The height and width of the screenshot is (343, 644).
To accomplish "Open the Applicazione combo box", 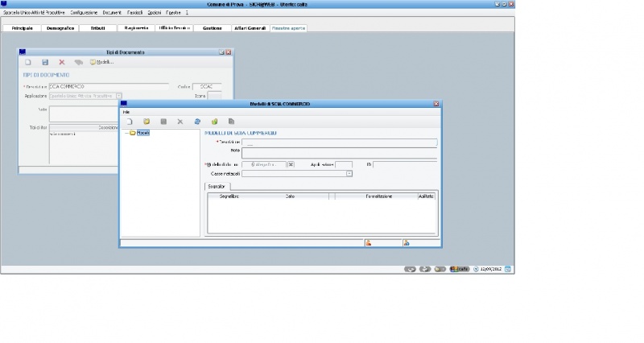I will click(119, 95).
